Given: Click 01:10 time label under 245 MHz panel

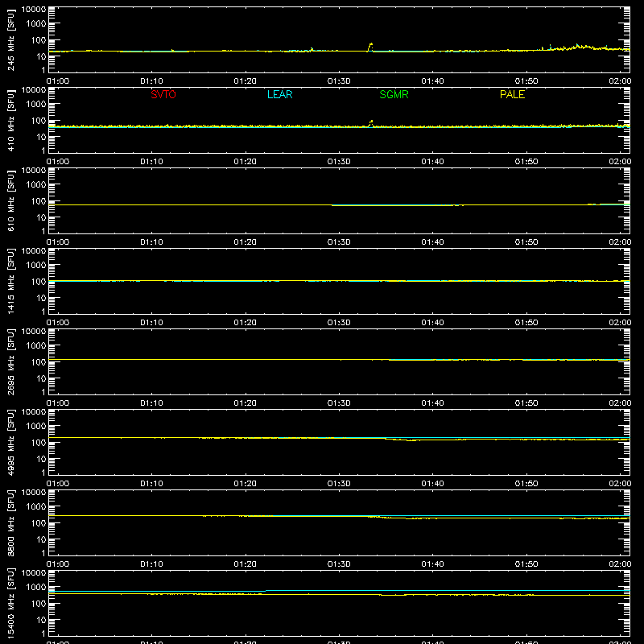Looking at the screenshot, I should coord(151,81).
